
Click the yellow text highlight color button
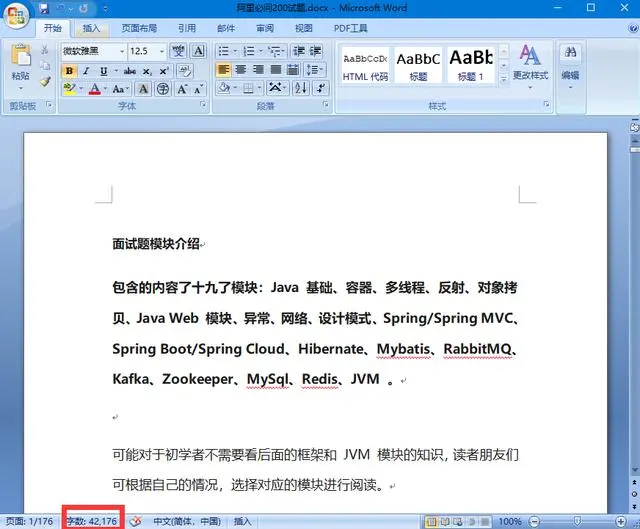point(70,89)
